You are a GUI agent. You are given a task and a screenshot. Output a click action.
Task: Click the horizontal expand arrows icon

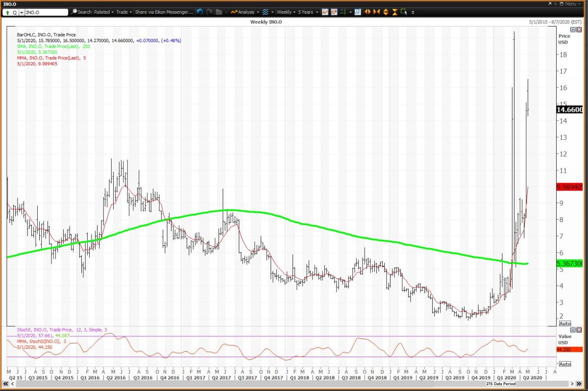[367, 12]
